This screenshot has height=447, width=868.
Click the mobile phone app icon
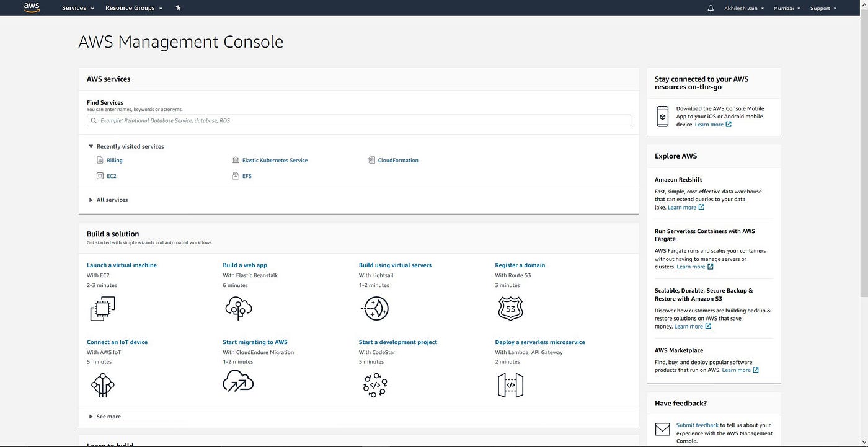pos(663,116)
